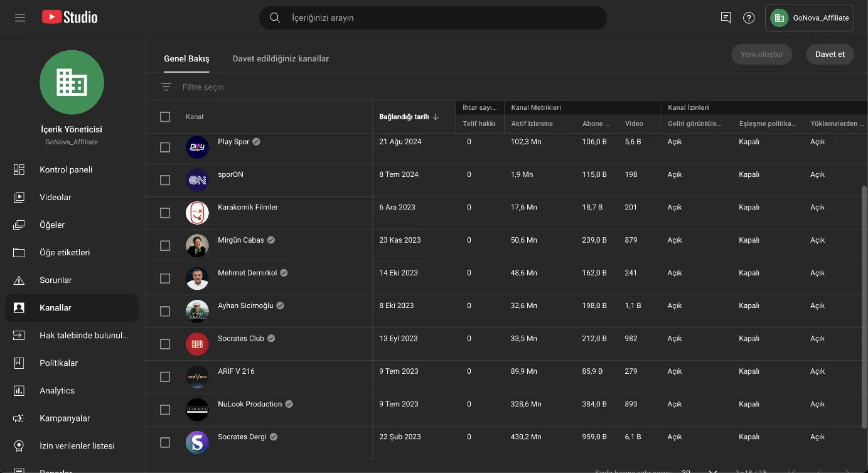The height and width of the screenshot is (473, 868).
Task: Click ARİF V 216 channel avatar
Action: coord(197,377)
